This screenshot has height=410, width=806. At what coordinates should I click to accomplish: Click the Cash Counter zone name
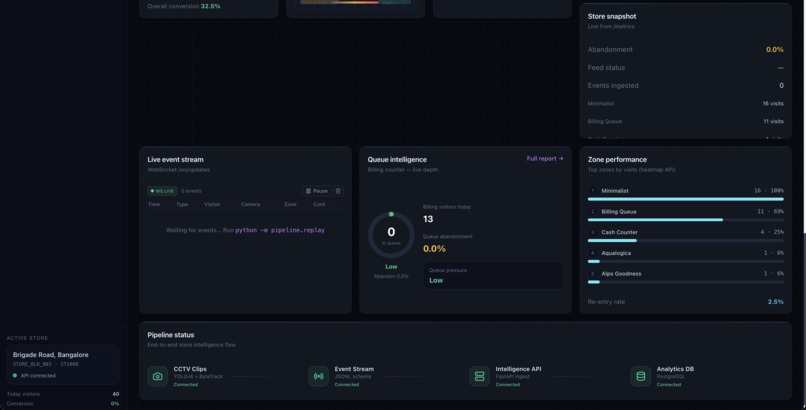619,232
